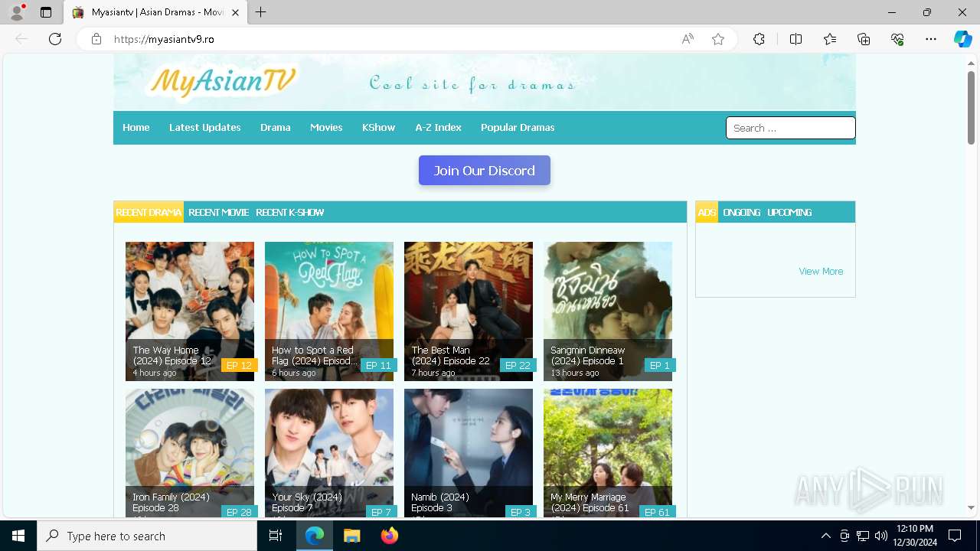Open the Windows Start menu

click(18, 536)
